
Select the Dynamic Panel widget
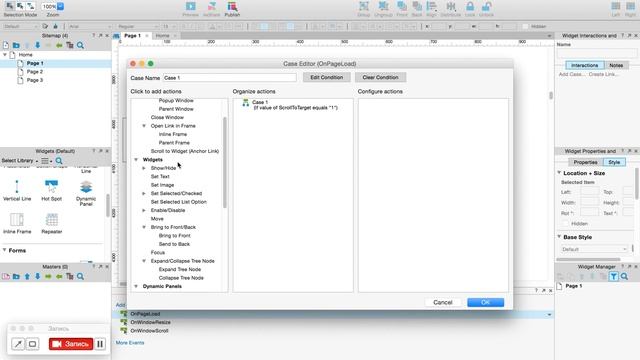pos(86,193)
